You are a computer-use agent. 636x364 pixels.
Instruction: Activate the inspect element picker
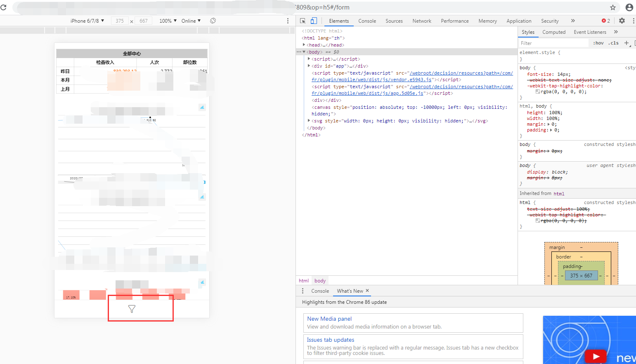click(x=303, y=21)
